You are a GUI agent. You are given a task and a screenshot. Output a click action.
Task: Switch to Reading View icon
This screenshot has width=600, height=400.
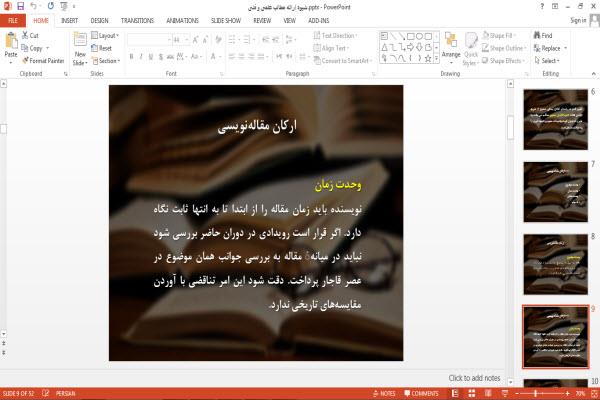[x=488, y=393]
